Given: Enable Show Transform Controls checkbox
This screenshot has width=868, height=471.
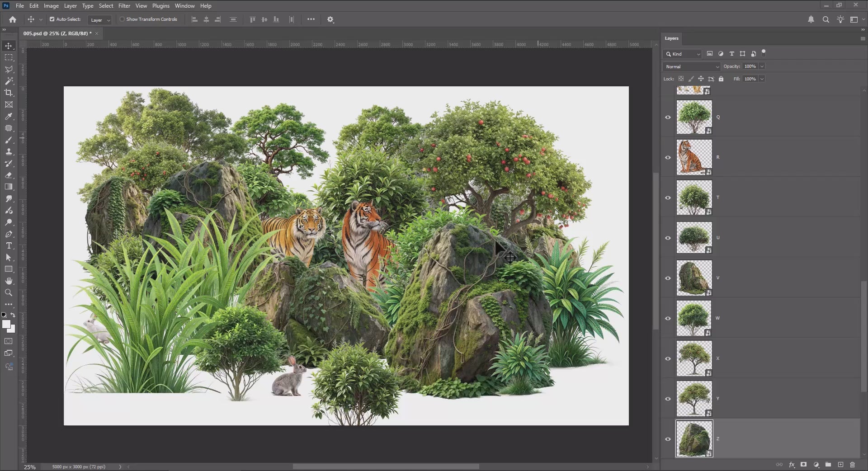Looking at the screenshot, I should tap(122, 19).
